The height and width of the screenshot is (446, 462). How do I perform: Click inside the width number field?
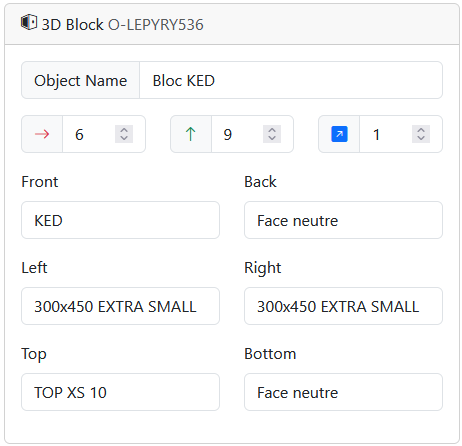(90, 134)
